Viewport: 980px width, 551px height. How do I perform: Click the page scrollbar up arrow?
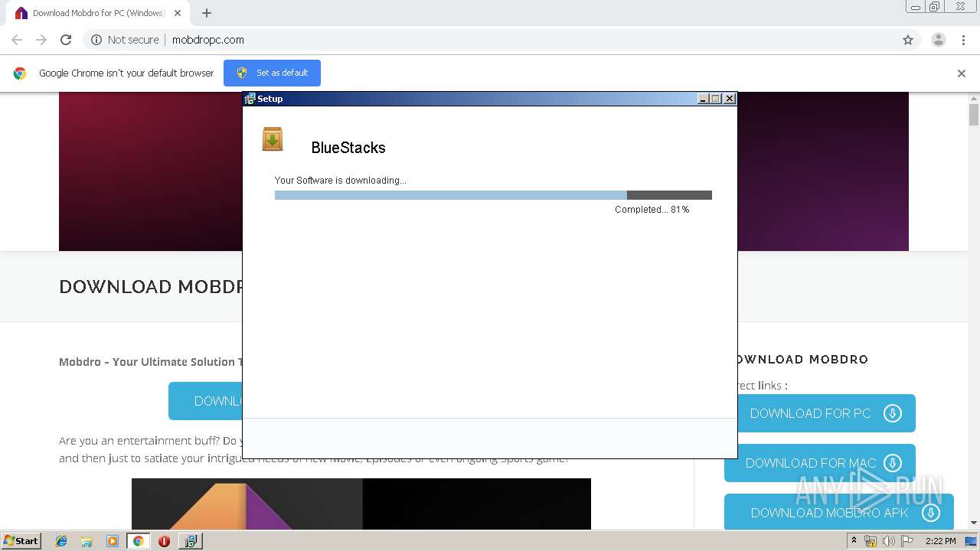pyautogui.click(x=974, y=97)
